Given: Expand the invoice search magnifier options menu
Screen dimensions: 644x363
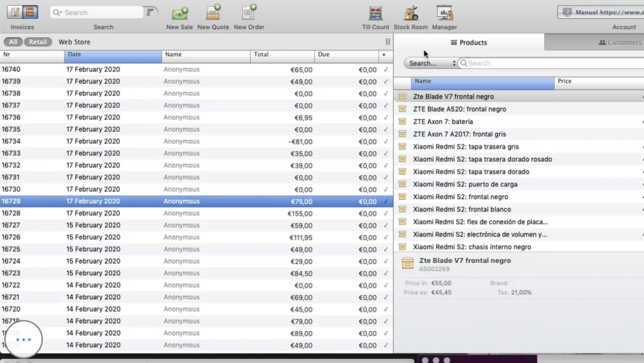Looking at the screenshot, I should pos(57,12).
